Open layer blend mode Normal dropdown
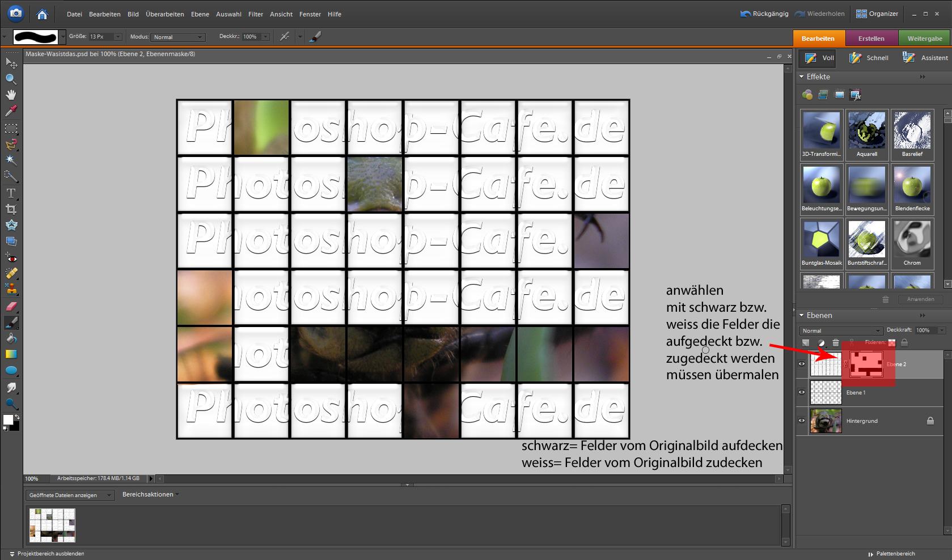The height and width of the screenshot is (560, 952). point(841,330)
